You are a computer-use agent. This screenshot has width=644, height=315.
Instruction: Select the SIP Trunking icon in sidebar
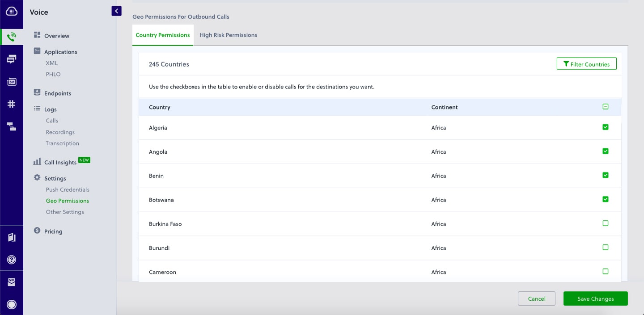(11, 81)
